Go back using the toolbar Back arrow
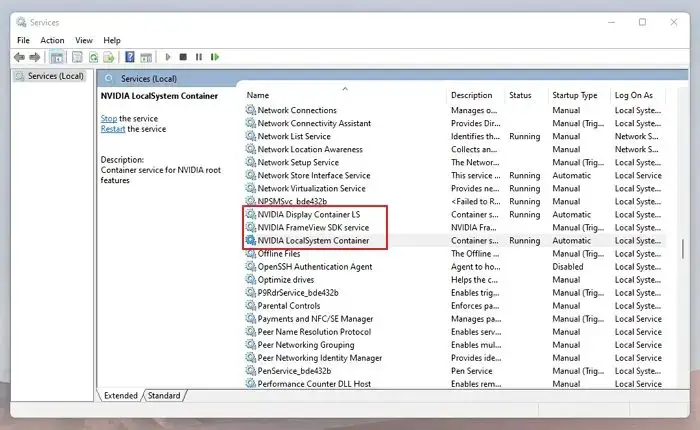This screenshot has height=430, width=700. pyautogui.click(x=19, y=57)
